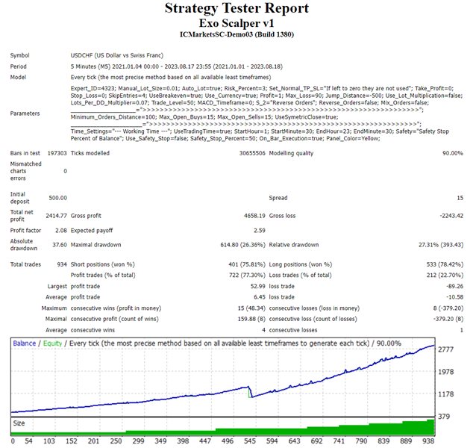
Task: Click the x-axis label 938
Action: click(428, 441)
